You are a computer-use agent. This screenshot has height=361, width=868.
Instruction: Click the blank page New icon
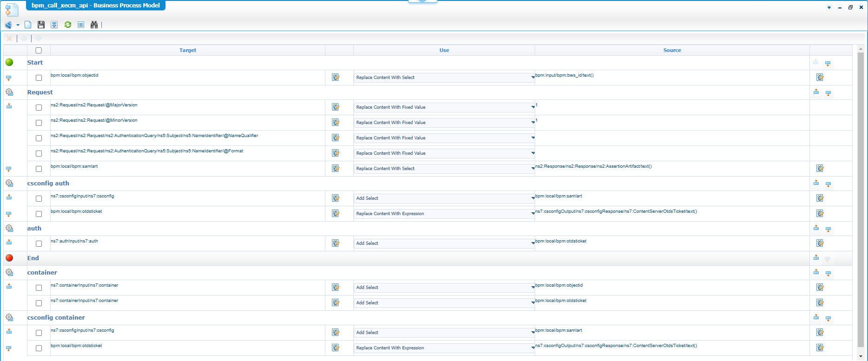click(x=28, y=25)
